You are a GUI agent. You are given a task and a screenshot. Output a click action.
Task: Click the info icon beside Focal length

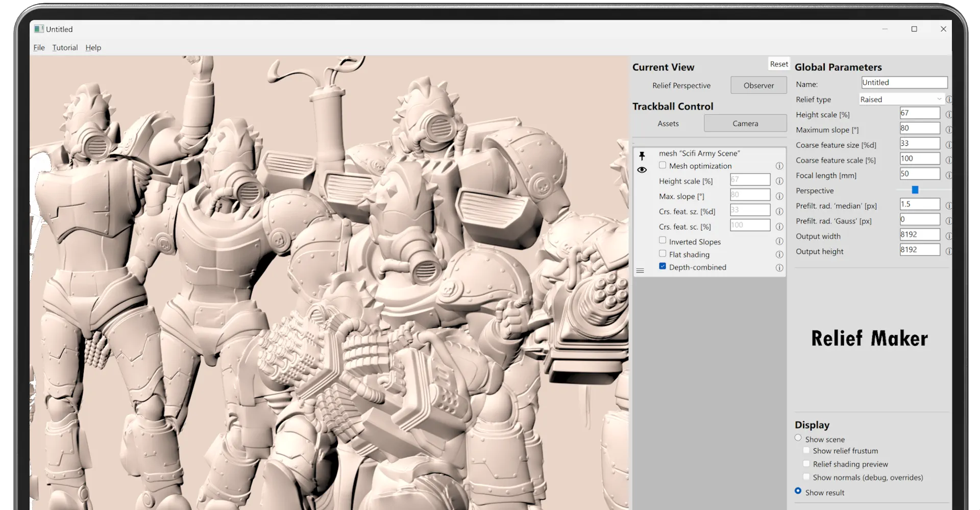(x=950, y=175)
